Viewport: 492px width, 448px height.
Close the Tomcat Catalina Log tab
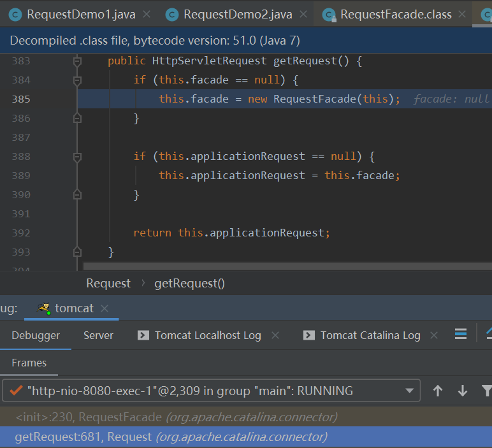434,335
